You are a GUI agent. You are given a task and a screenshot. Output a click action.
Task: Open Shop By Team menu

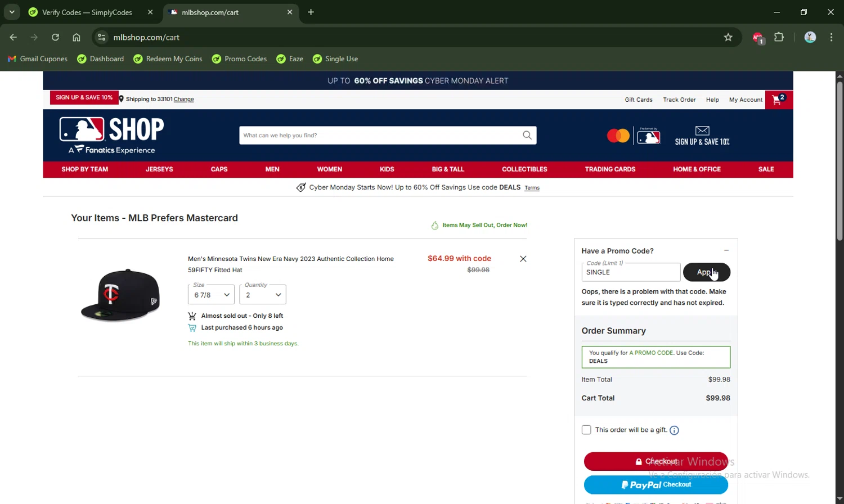pyautogui.click(x=85, y=169)
